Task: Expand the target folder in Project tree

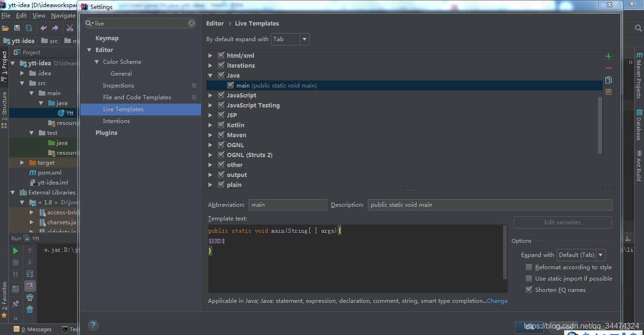Action: coord(22,163)
